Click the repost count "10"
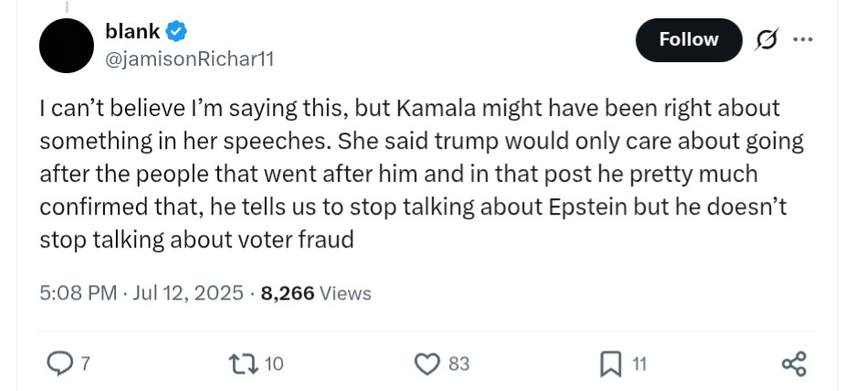 (x=275, y=365)
